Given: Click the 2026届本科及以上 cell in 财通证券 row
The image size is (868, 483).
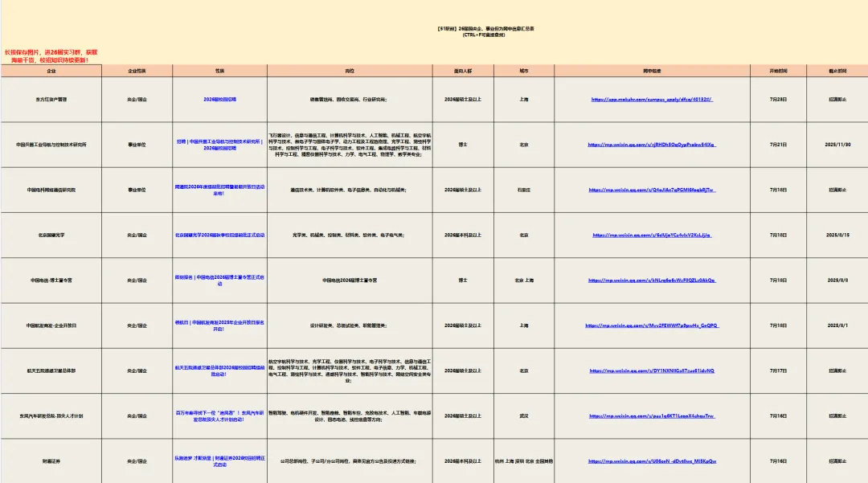Looking at the screenshot, I should click(x=463, y=460).
